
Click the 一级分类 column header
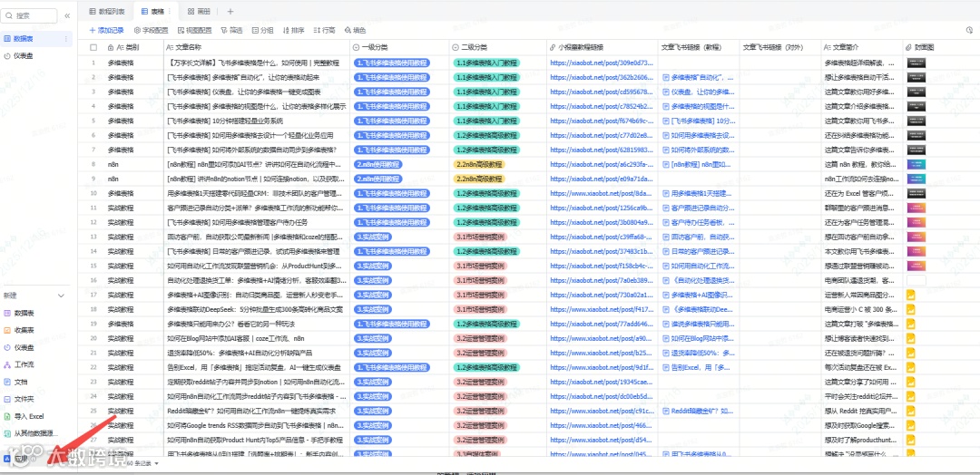pyautogui.click(x=398, y=47)
